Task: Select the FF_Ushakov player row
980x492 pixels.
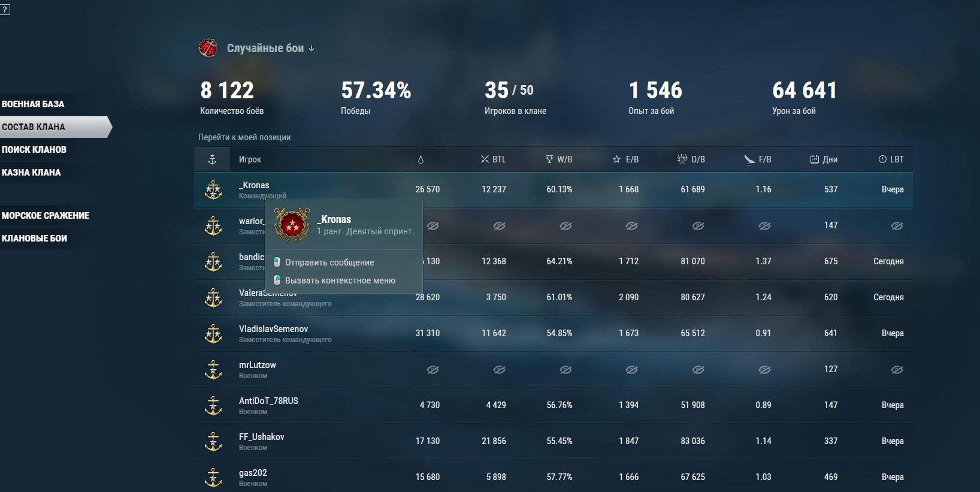Action: click(553, 442)
